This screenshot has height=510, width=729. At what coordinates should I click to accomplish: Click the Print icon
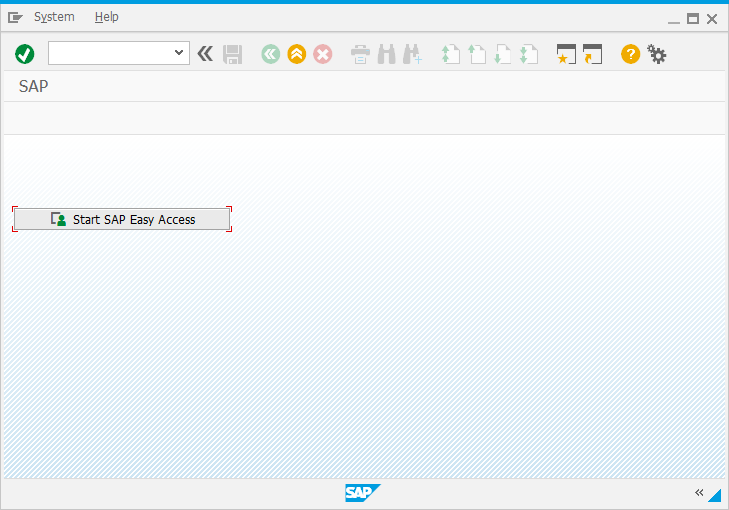pos(360,54)
